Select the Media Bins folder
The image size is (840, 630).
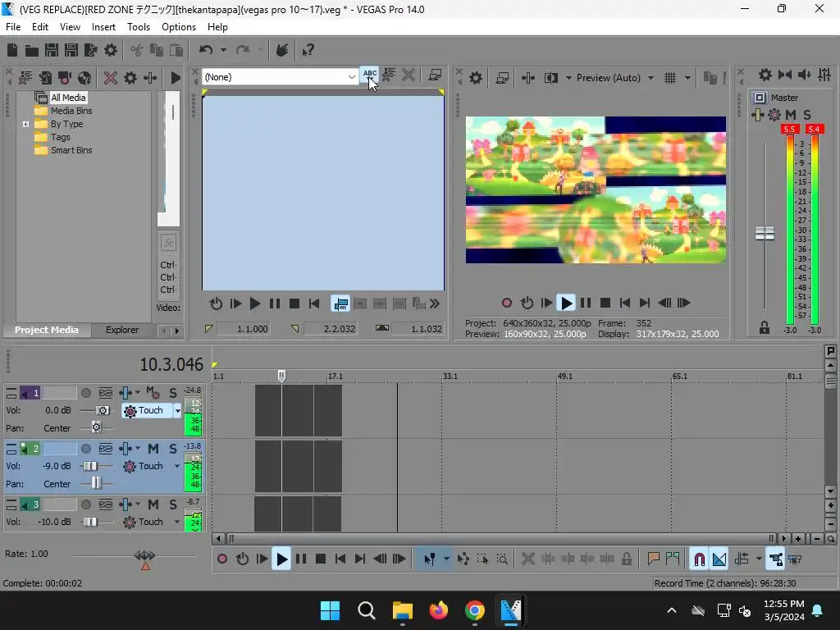pos(71,111)
